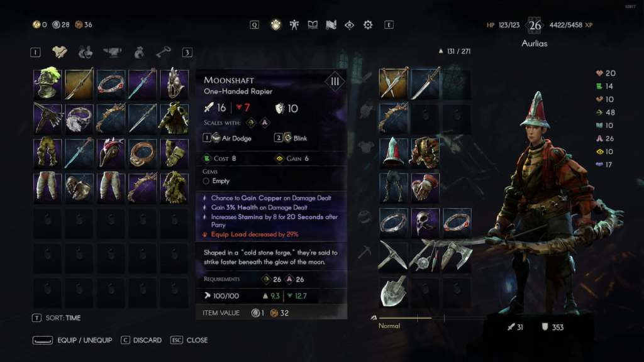Open the settings gear in top menu
This screenshot has width=644, height=362.
367,25
